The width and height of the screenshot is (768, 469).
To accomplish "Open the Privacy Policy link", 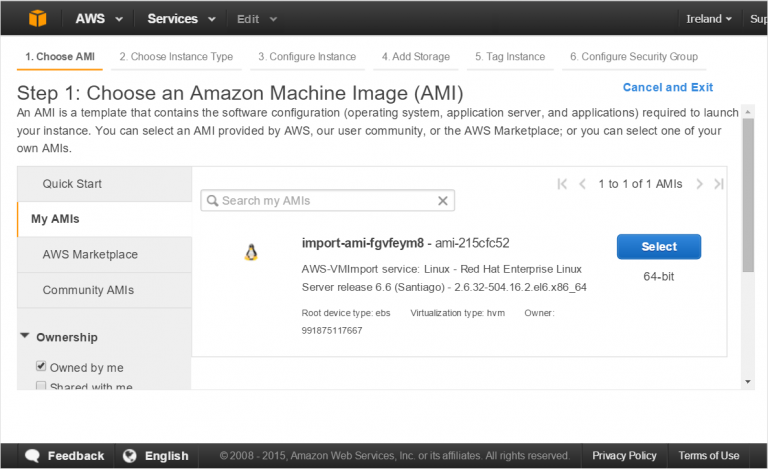I will coord(624,456).
